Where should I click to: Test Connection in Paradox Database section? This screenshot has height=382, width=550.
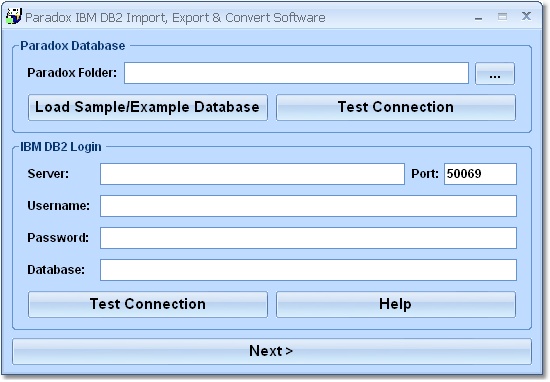pyautogui.click(x=396, y=107)
